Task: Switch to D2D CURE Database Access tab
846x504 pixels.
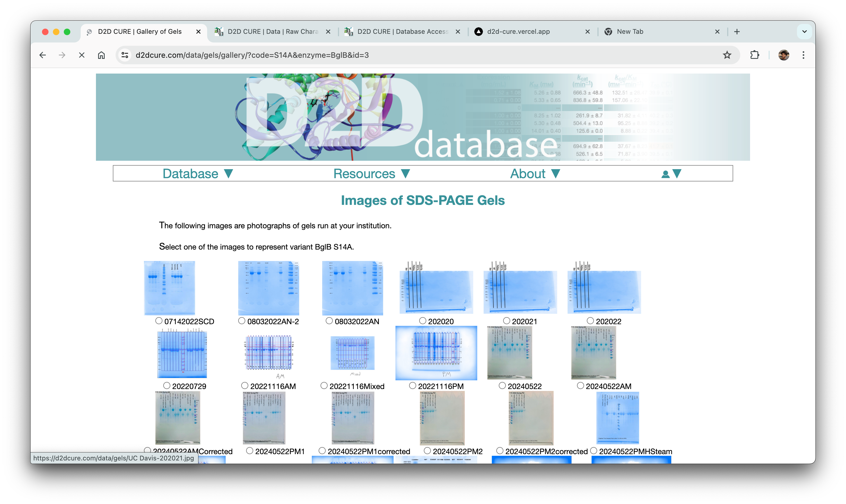Action: pos(402,32)
